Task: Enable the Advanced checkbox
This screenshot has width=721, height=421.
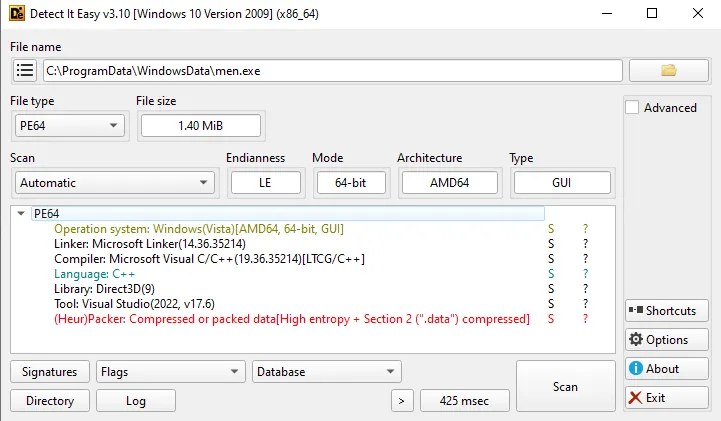Action: click(632, 108)
